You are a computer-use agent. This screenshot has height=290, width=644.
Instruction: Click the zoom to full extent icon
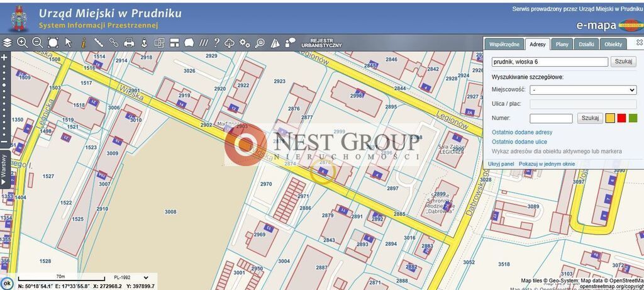tap(53, 43)
